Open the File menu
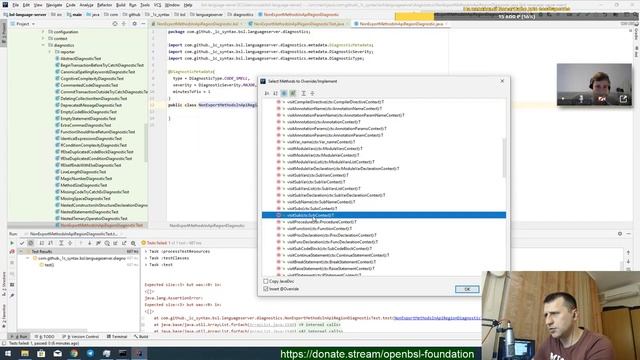640x360 pixels. 16,5
